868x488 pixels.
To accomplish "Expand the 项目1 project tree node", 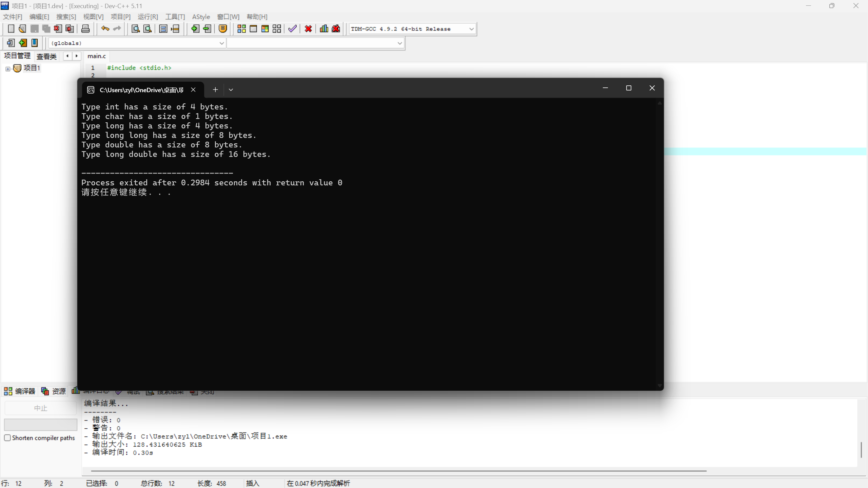I will pyautogui.click(x=8, y=69).
